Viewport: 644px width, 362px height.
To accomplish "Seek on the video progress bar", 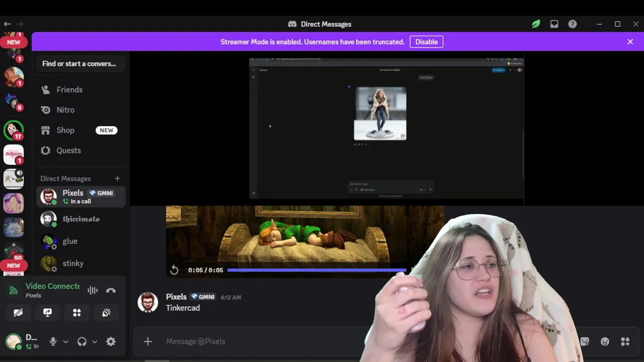I will coord(316,270).
